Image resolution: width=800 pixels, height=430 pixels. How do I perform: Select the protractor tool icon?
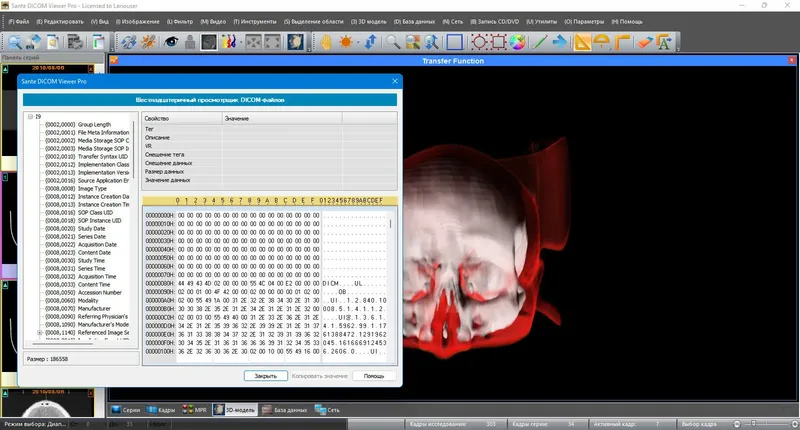point(602,42)
